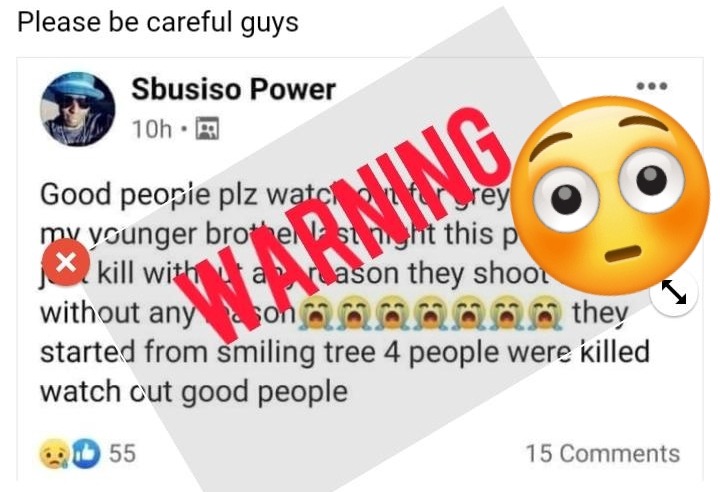Click the 10h post timestamp
The image size is (720, 492).
(152, 129)
